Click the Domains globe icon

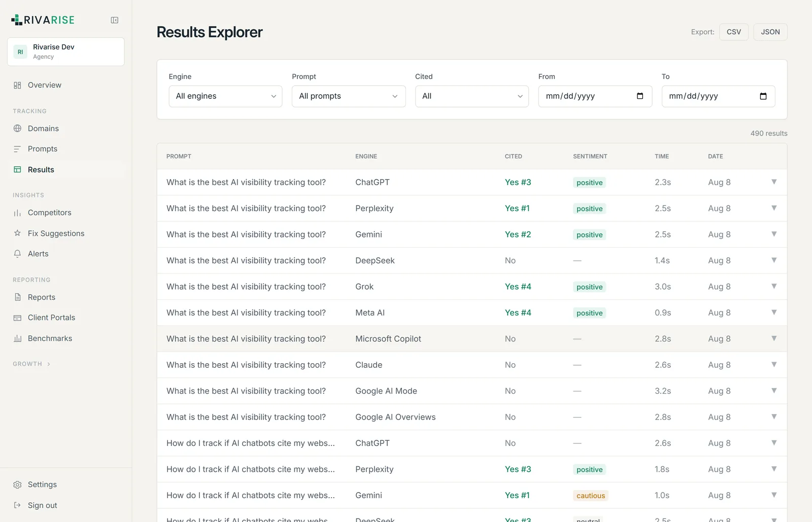[x=17, y=128]
